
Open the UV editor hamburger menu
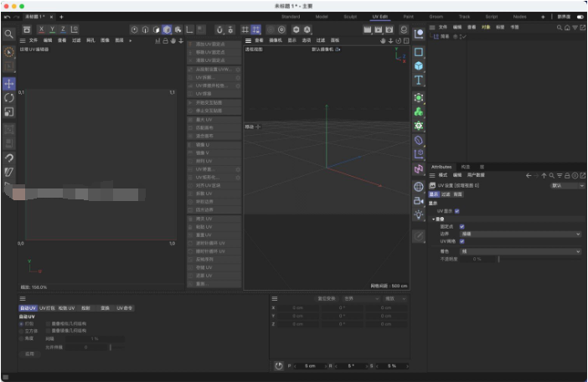[23, 40]
